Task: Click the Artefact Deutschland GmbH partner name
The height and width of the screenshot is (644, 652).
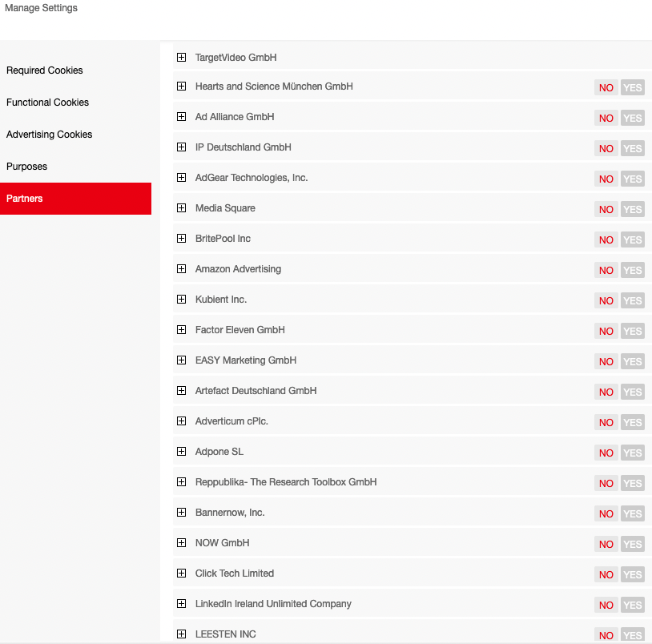Action: (x=256, y=391)
